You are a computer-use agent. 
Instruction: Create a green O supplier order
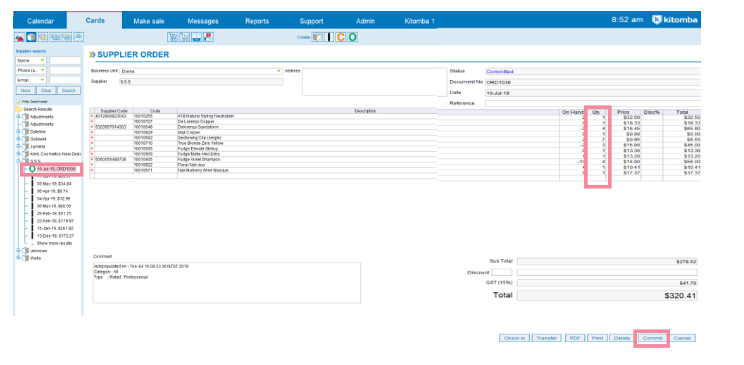[352, 37]
